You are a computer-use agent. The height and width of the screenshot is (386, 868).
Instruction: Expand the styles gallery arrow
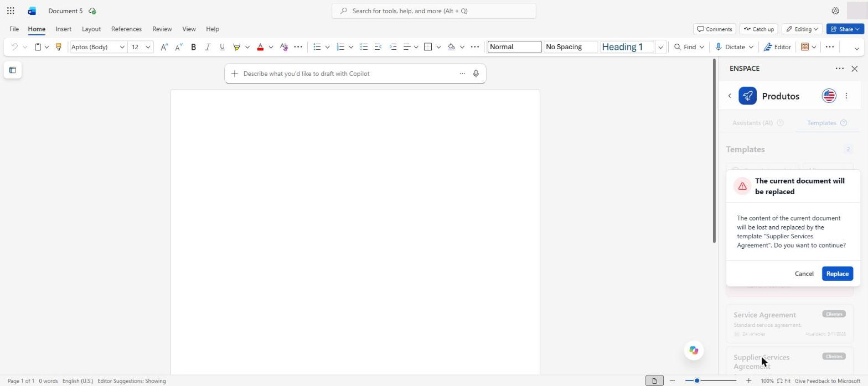click(660, 47)
